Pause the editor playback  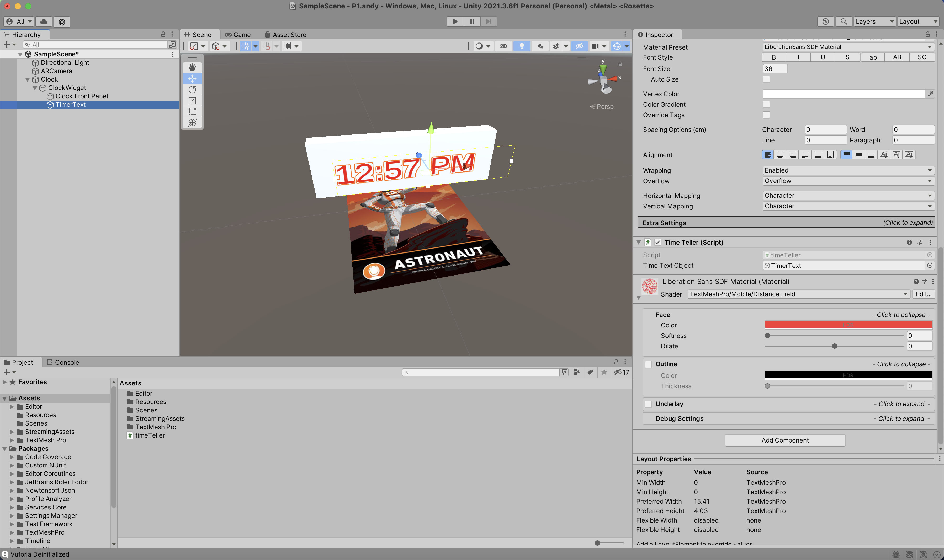472,21
